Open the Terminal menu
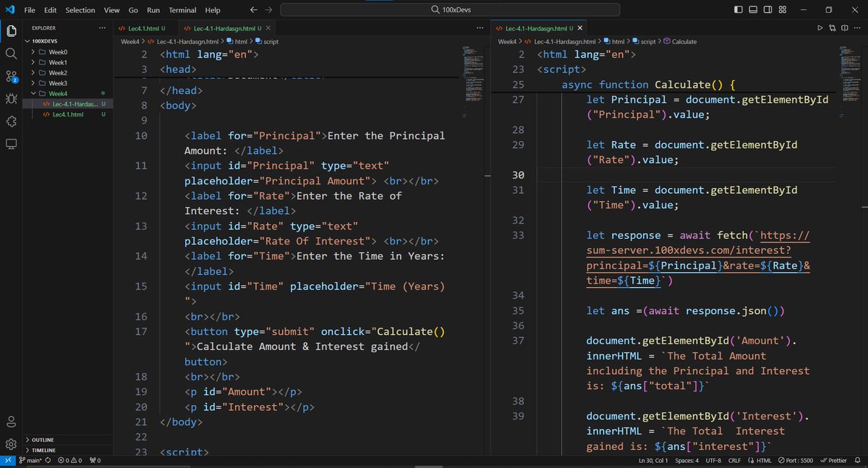Image resolution: width=868 pixels, height=468 pixels. [182, 10]
